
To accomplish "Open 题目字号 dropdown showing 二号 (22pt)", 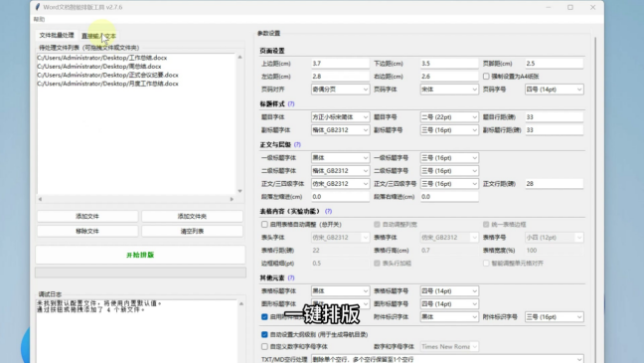I will pyautogui.click(x=449, y=117).
